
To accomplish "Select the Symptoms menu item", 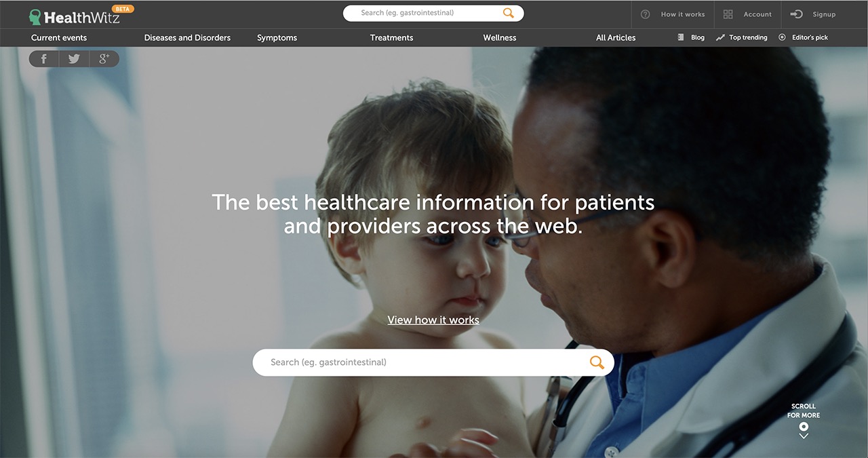I will point(277,38).
